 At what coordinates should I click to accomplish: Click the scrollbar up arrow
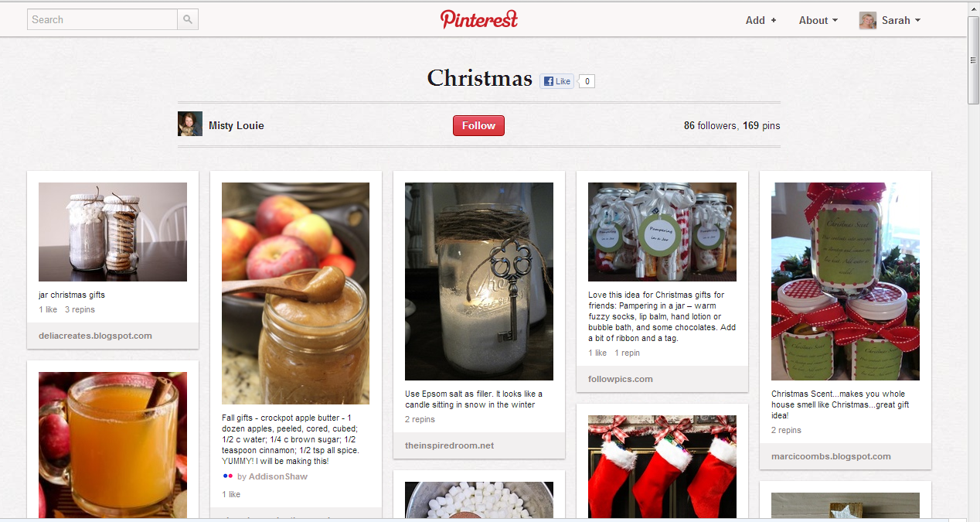click(973, 7)
